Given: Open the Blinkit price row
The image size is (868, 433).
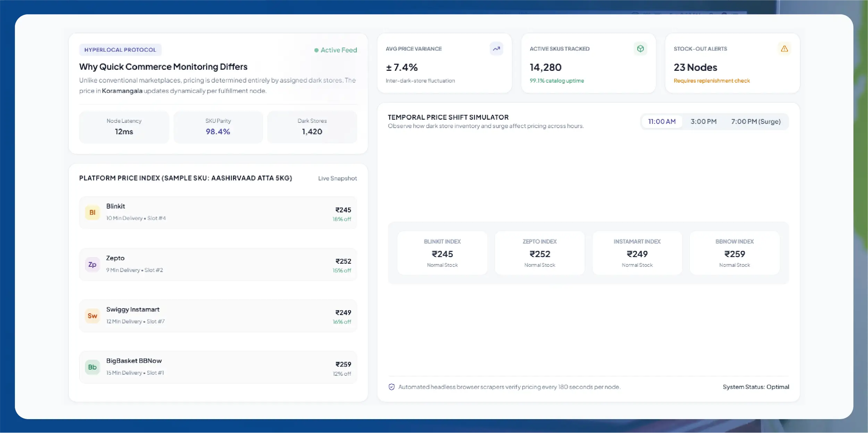Looking at the screenshot, I should point(218,213).
